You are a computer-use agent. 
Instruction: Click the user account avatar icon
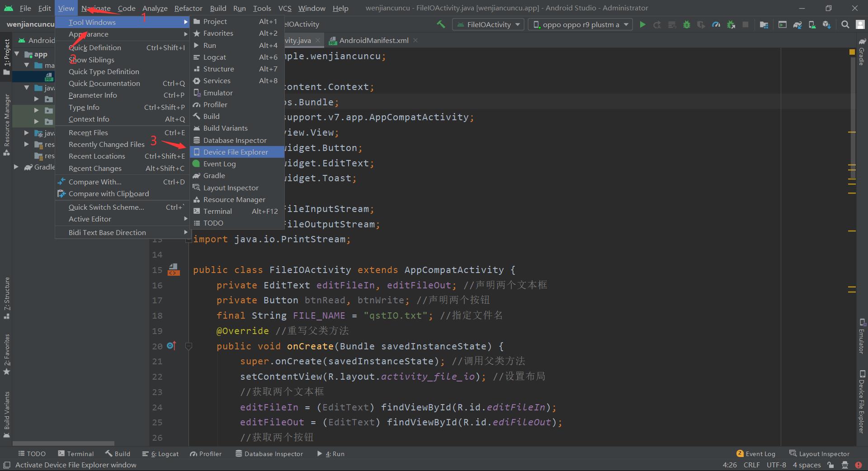pyautogui.click(x=860, y=24)
